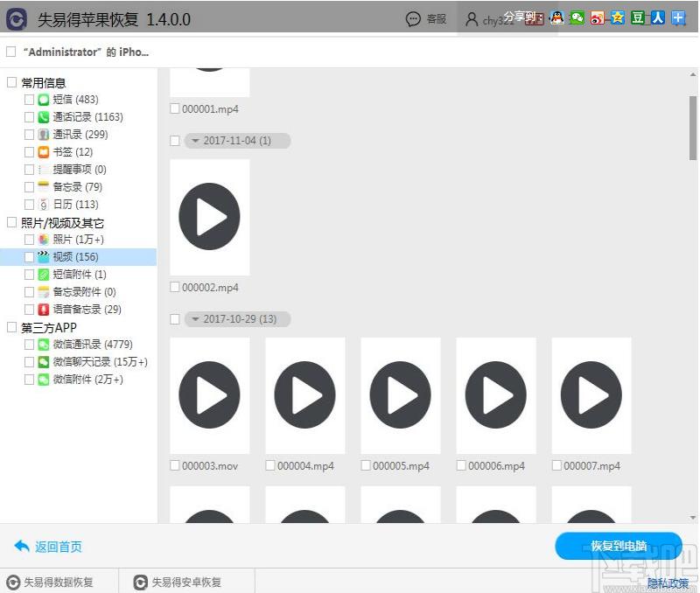Click 恢复到电脑 restore button

point(619,546)
